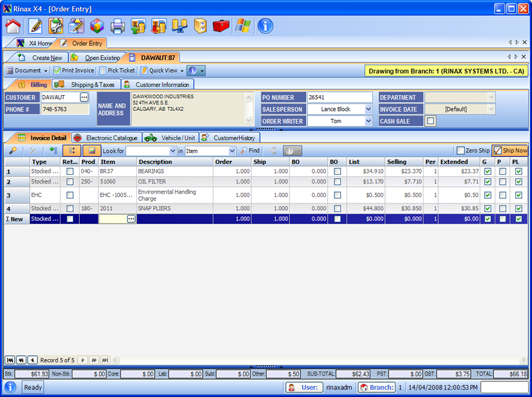Enable the Zero Ship checkbox
532x397 pixels.
coord(460,150)
